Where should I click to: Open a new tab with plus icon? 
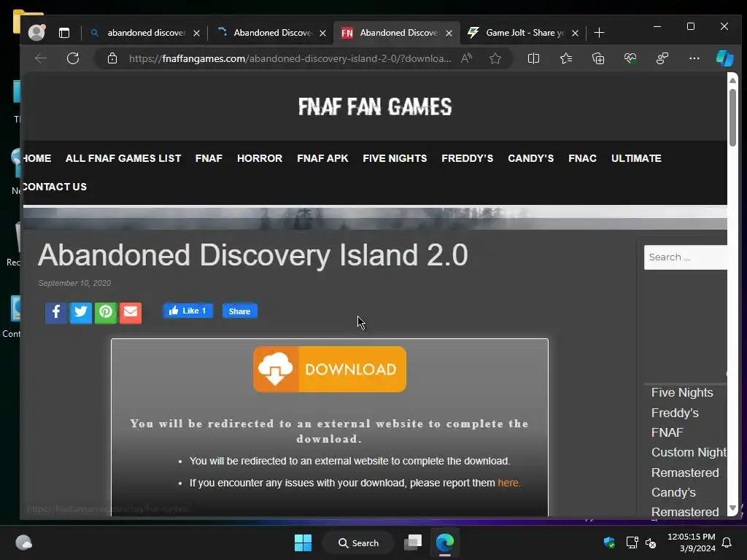(x=600, y=32)
